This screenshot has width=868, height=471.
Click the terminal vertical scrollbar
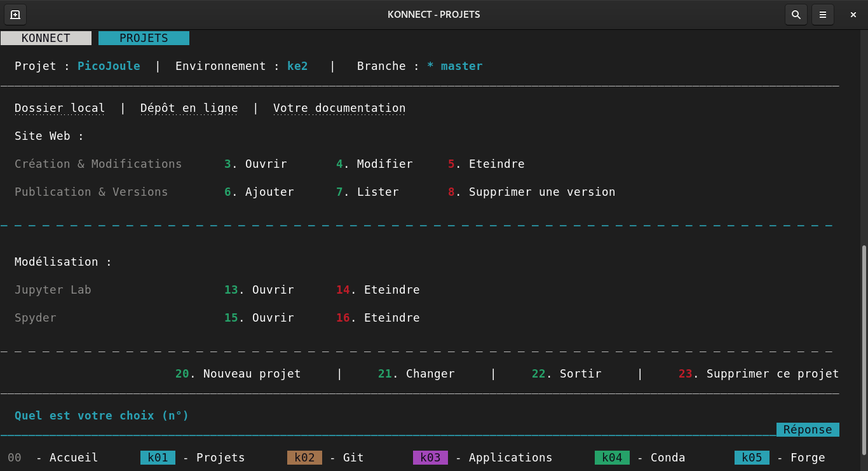tap(864, 350)
